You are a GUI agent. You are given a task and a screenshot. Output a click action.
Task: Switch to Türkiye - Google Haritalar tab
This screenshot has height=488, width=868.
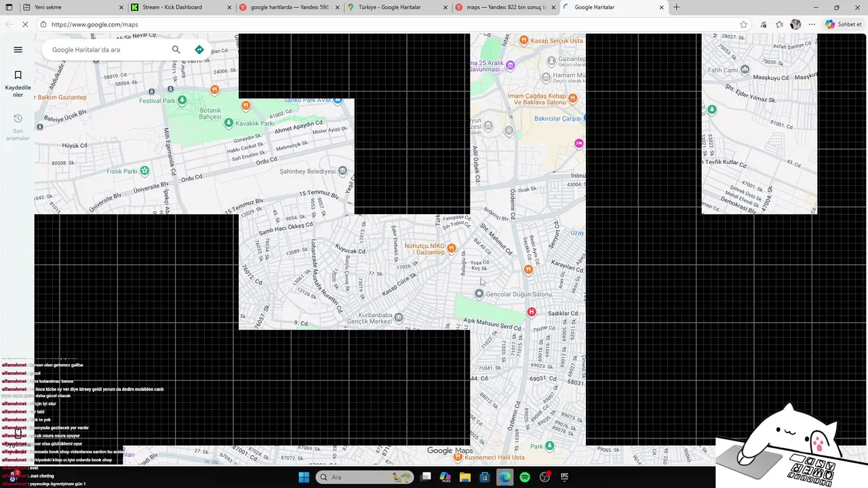click(398, 7)
